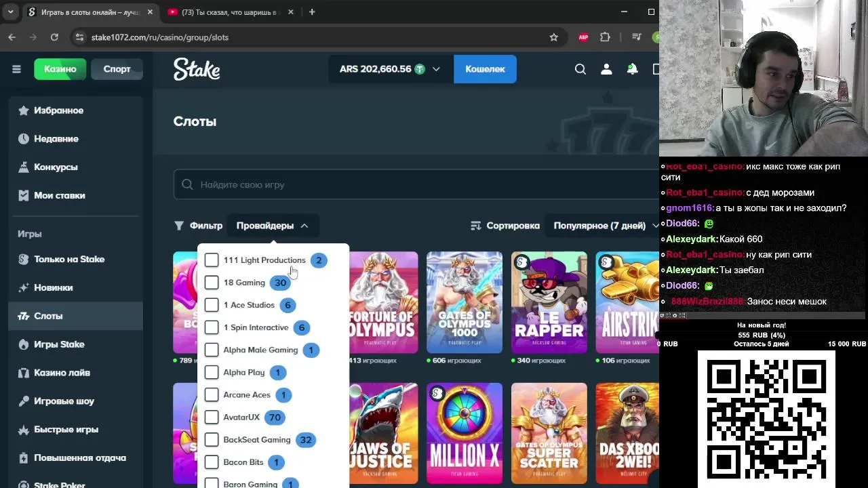Click the Казино лайв icon
The image size is (868, 488).
[24, 373]
